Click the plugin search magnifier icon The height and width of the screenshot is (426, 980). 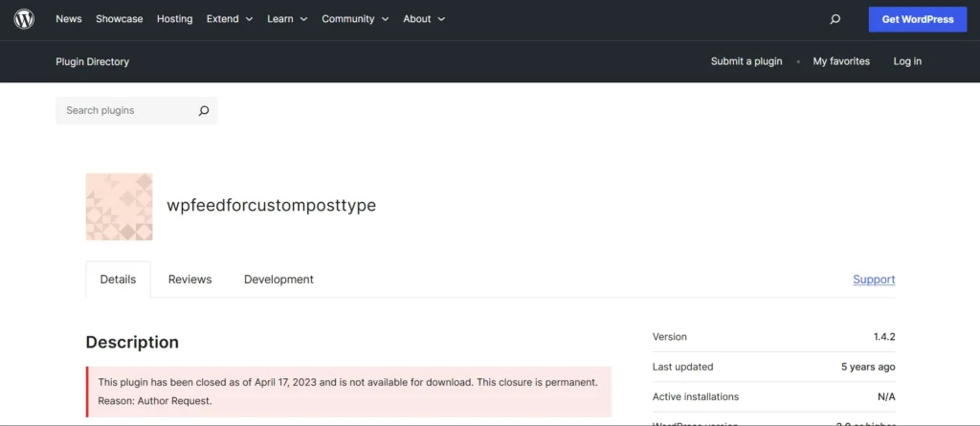pyautogui.click(x=203, y=111)
